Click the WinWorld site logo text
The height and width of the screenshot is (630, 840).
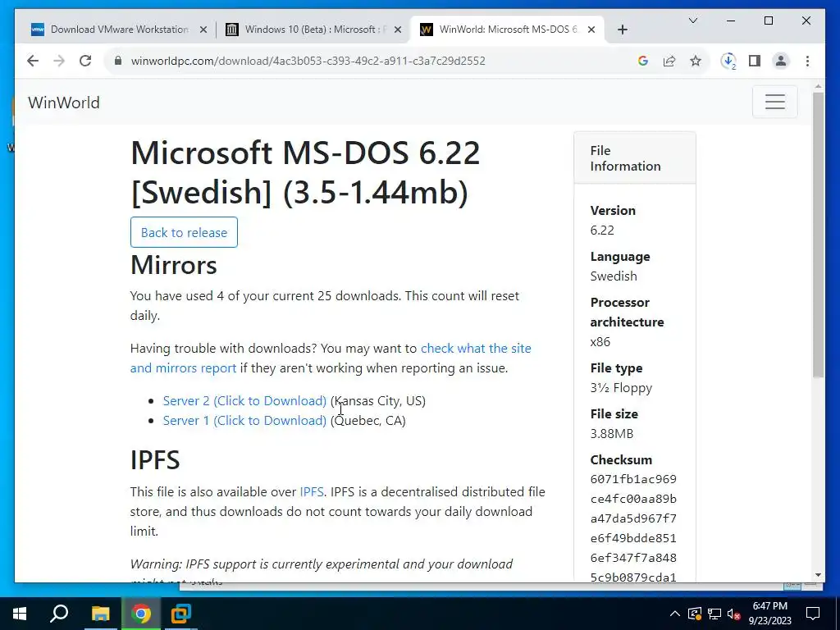click(64, 103)
